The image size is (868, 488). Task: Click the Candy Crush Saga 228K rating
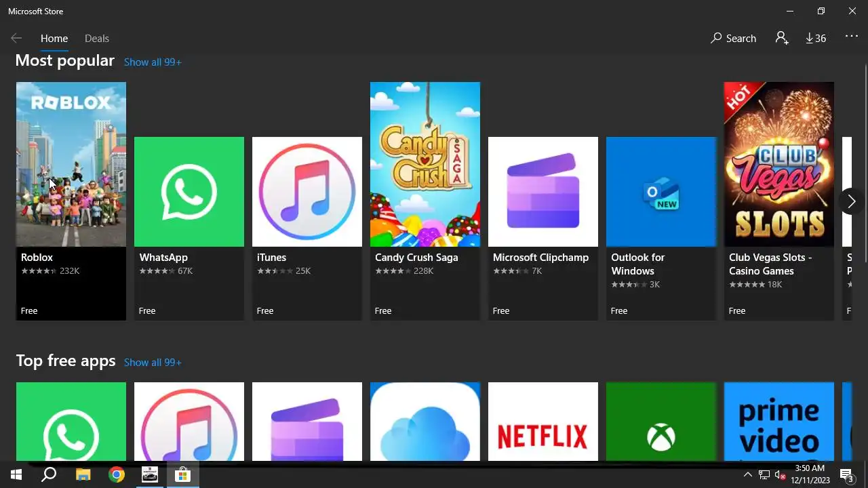(x=404, y=271)
